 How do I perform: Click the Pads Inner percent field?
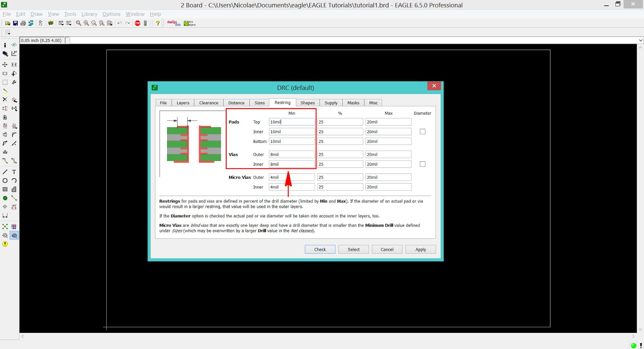pyautogui.click(x=340, y=132)
